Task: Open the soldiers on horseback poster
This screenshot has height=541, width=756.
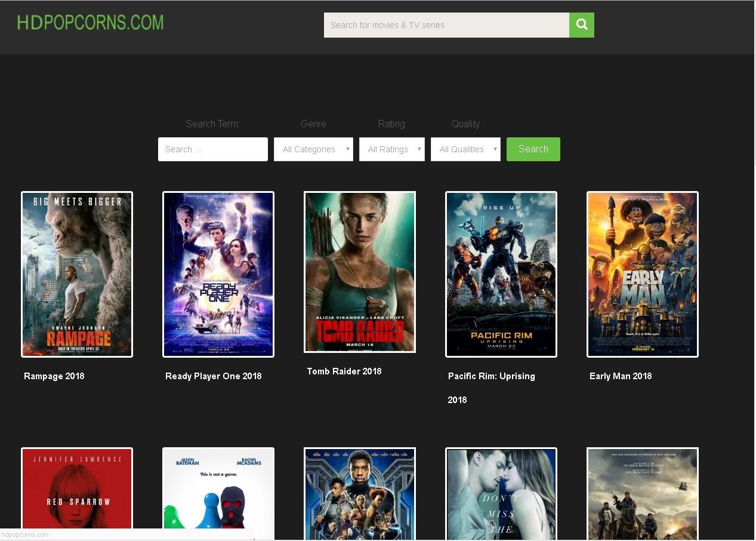Action: tap(643, 494)
